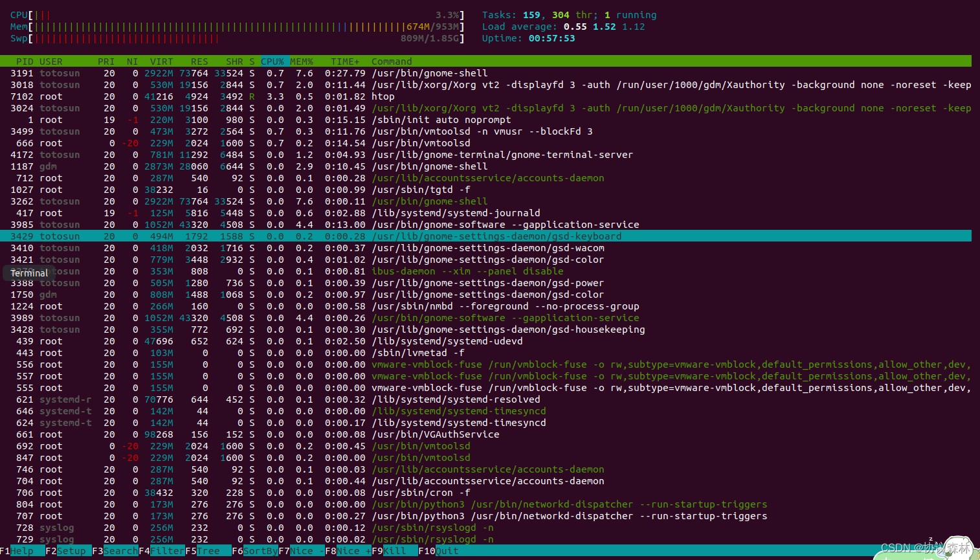Select systemd-resolved process row
The height and width of the screenshot is (560, 980).
pos(485,399)
